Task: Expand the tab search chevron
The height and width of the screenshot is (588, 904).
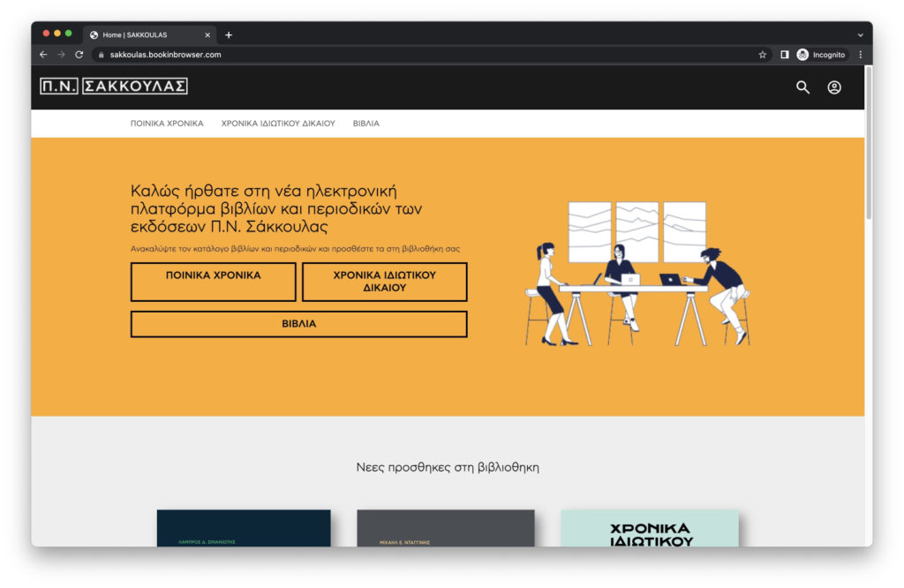Action: (860, 35)
